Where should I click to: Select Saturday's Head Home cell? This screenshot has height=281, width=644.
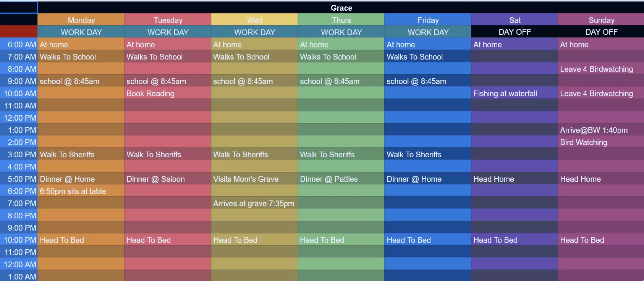(515, 179)
